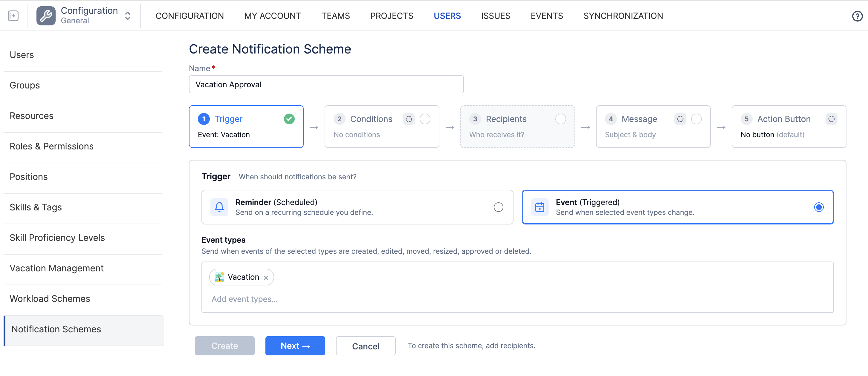
Task: Click the green checkmark on Trigger step
Action: [x=289, y=119]
